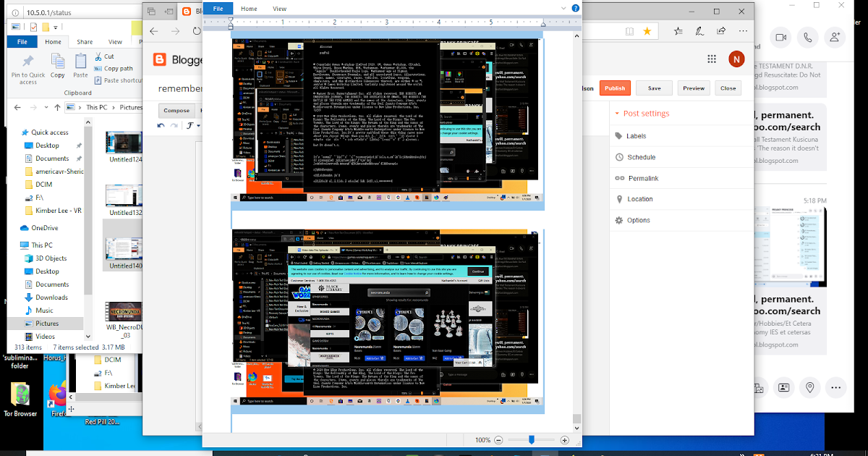The height and width of the screenshot is (456, 868).
Task: Click browser Back arrow in Edge window
Action: click(154, 32)
